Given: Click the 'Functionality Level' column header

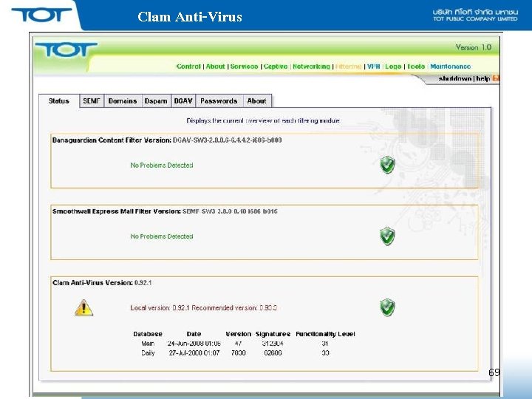Looking at the screenshot, I should click(x=325, y=334).
